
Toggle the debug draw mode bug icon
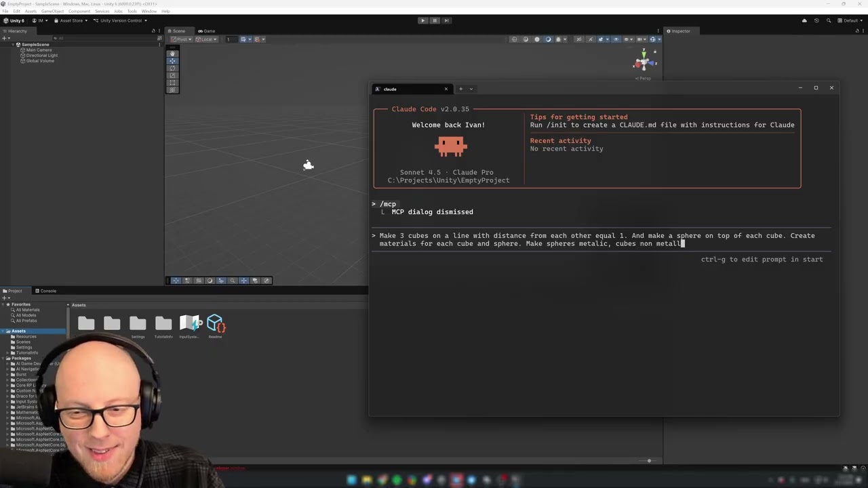click(558, 39)
